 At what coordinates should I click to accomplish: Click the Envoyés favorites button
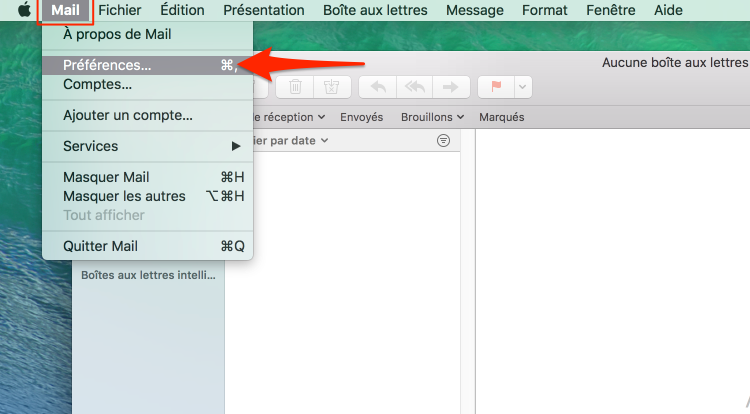click(362, 117)
